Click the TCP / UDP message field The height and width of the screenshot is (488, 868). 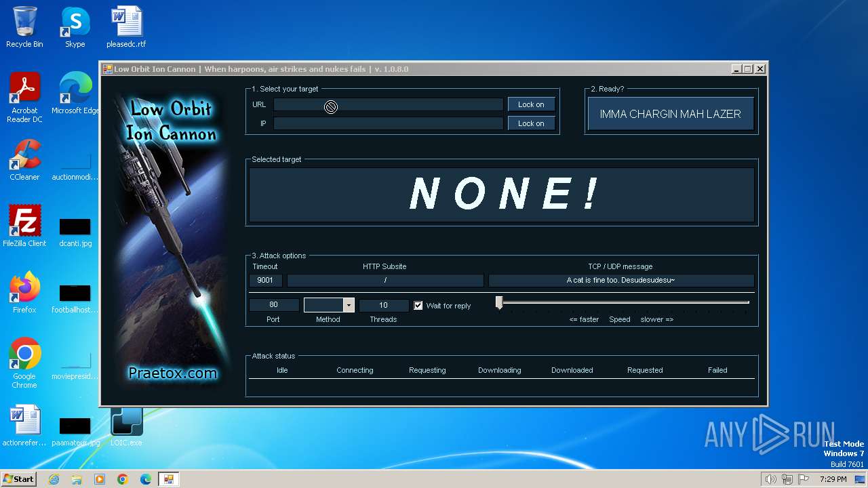click(621, 280)
